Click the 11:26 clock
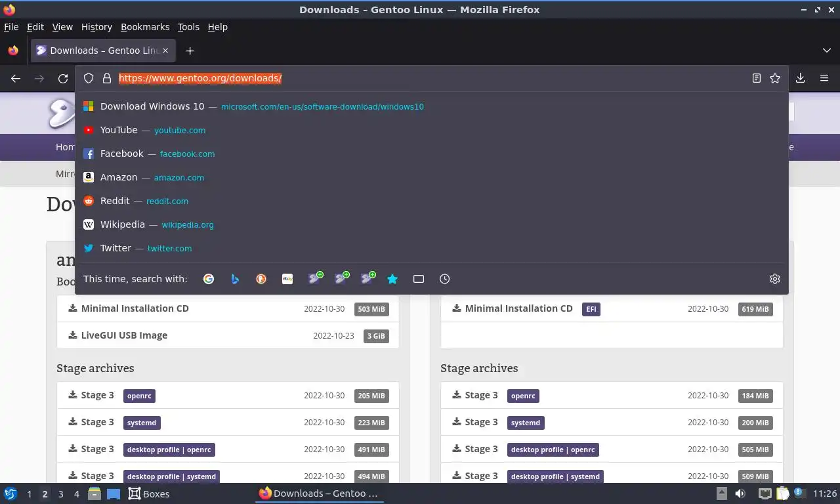Screen dimensions: 840x504 (825, 493)
